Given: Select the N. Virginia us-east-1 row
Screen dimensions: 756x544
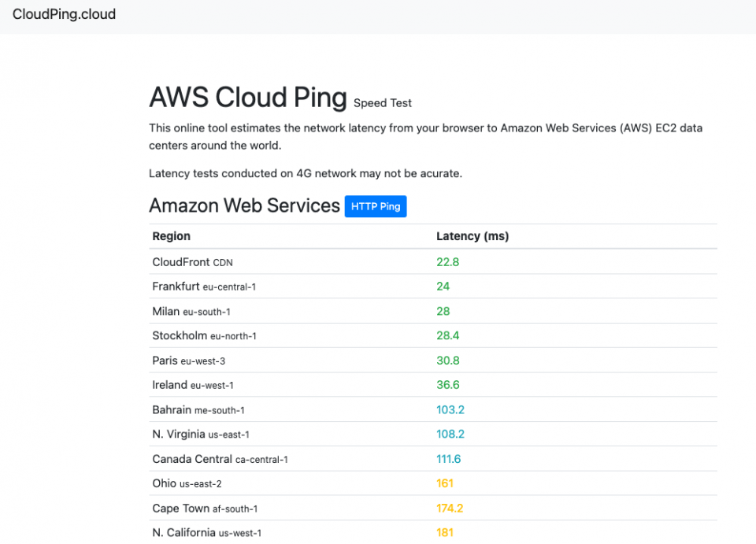Looking at the screenshot, I should (201, 435).
